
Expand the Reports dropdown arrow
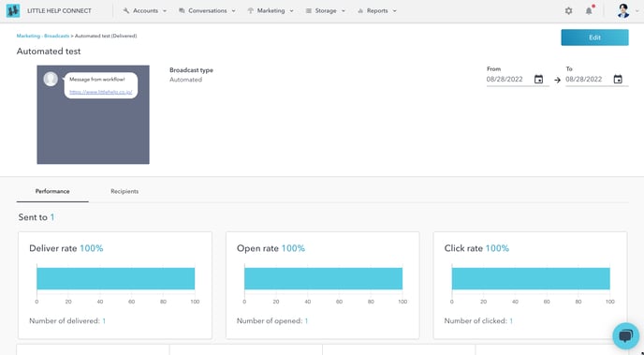pyautogui.click(x=395, y=11)
